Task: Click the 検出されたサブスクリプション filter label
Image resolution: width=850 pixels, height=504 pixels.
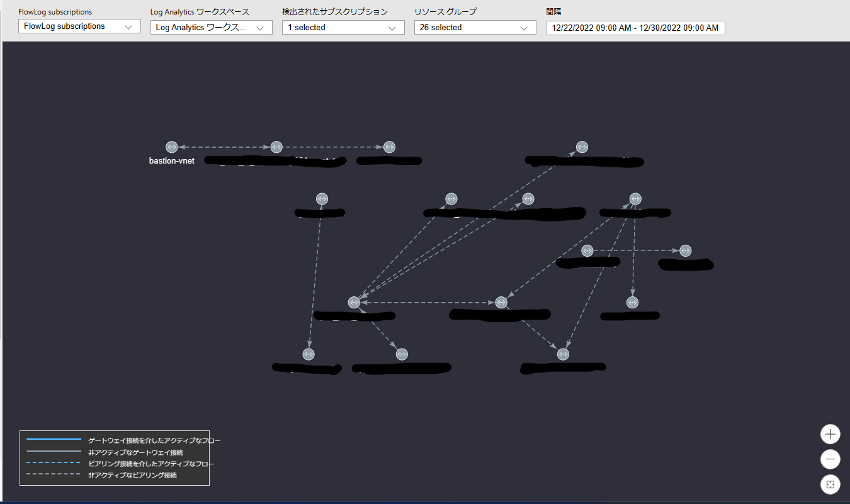Action: pos(335,12)
